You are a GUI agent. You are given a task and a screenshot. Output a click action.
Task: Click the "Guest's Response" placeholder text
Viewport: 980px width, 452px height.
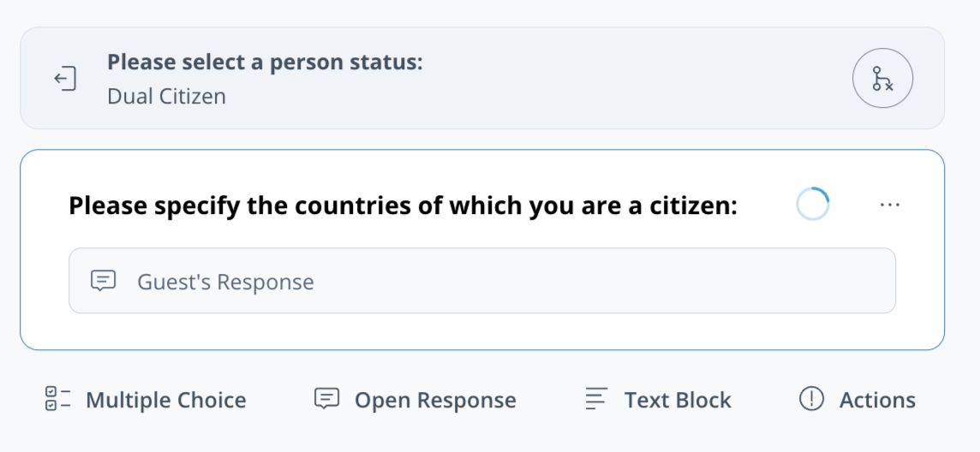pos(225,282)
